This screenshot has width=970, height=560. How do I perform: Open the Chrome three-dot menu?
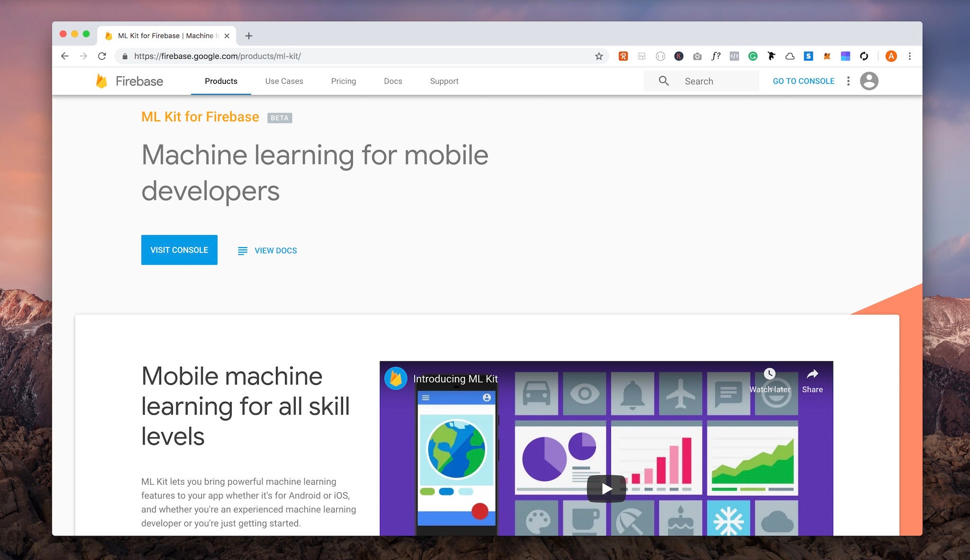pos(909,56)
